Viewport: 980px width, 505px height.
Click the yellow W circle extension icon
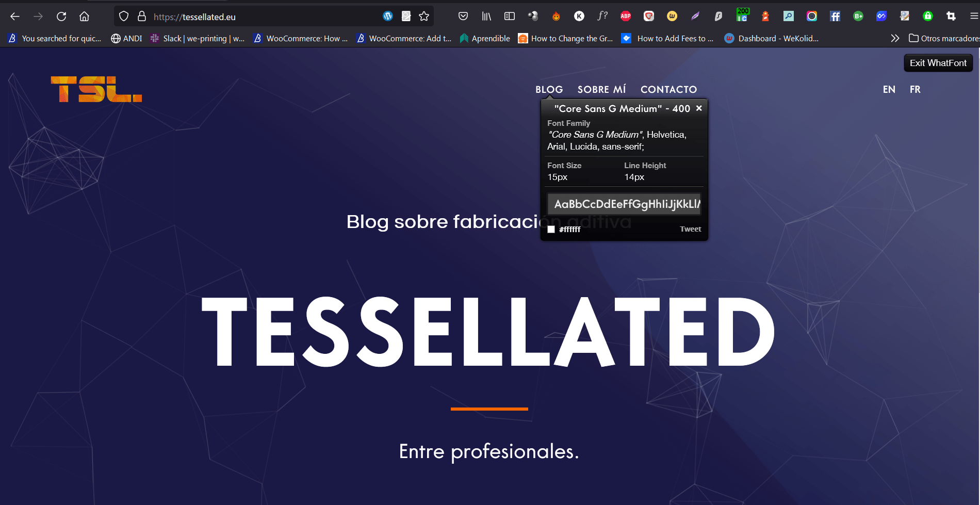point(672,17)
